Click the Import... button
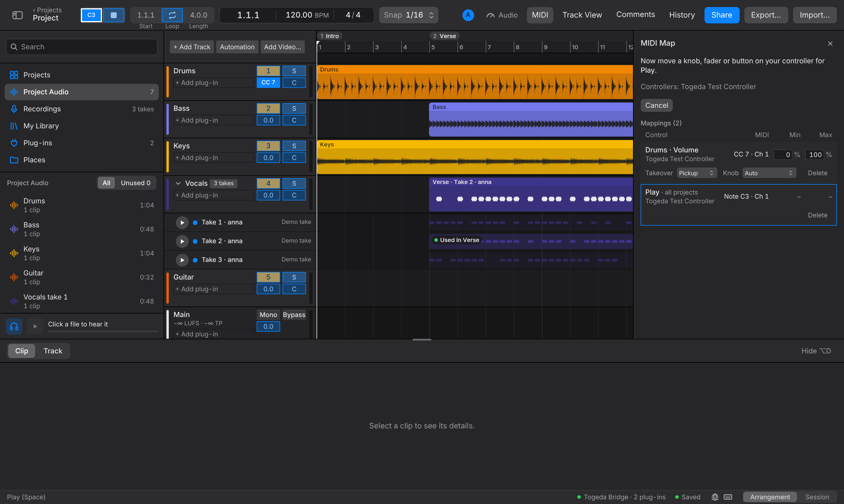Image resolution: width=844 pixels, height=504 pixels. [814, 15]
